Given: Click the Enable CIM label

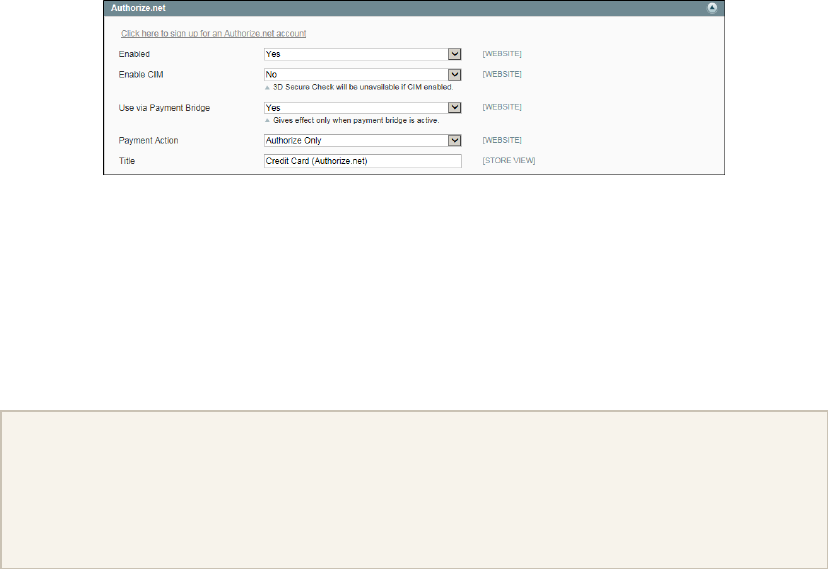Looking at the screenshot, I should [141, 74].
